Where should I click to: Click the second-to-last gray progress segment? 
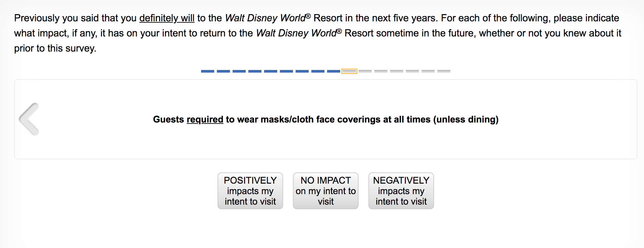(x=428, y=71)
